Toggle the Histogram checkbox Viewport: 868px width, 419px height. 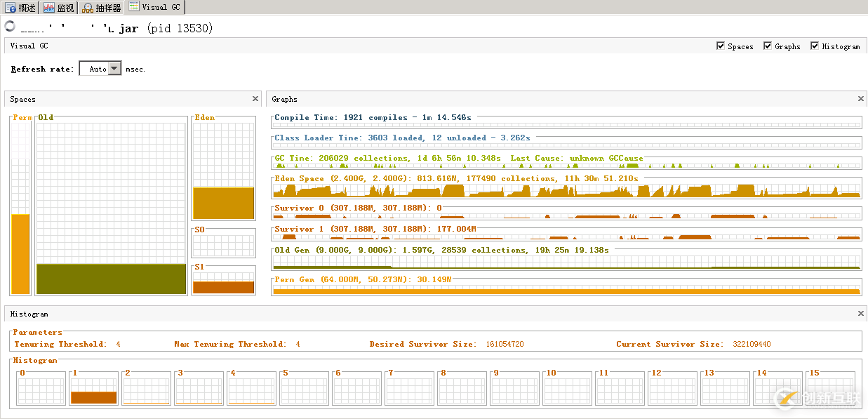click(x=815, y=46)
